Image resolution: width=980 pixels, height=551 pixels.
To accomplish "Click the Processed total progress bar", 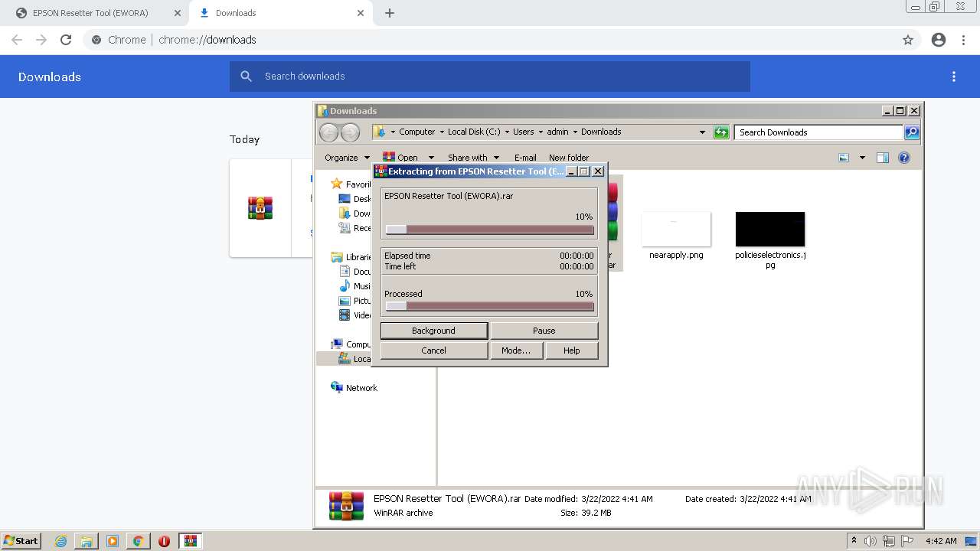I will 489,306.
